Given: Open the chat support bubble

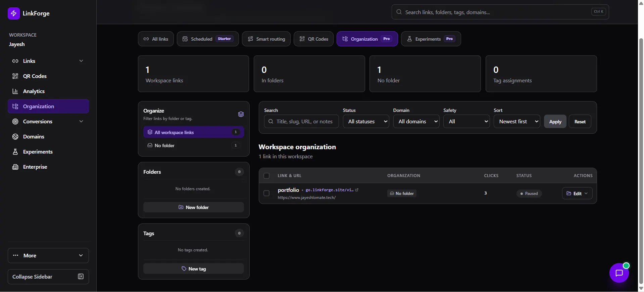Looking at the screenshot, I should coord(619,273).
